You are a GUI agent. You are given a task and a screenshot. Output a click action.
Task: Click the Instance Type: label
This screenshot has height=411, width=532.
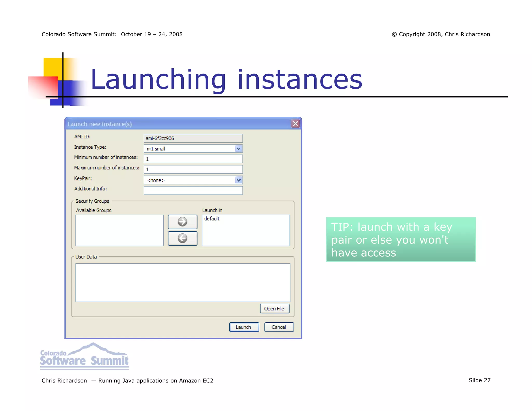pyautogui.click(x=90, y=147)
